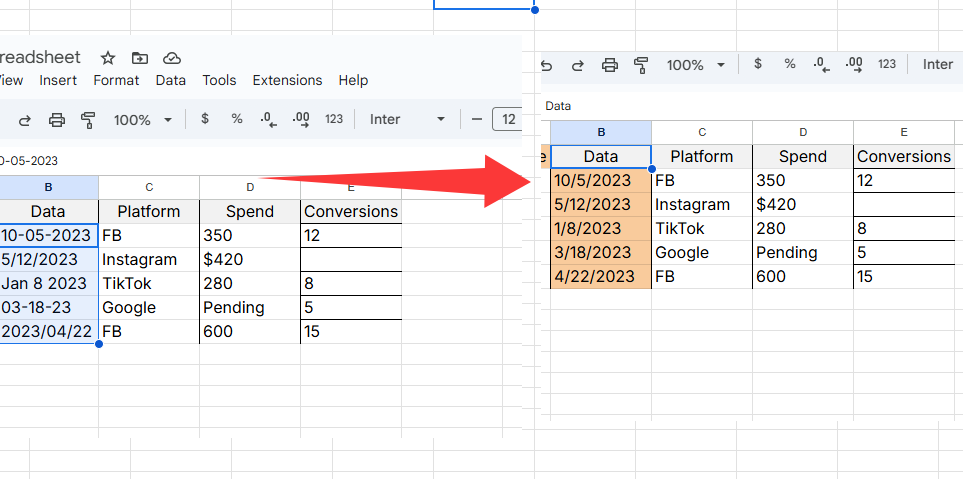Format as currency in the left toolbar

click(x=205, y=119)
